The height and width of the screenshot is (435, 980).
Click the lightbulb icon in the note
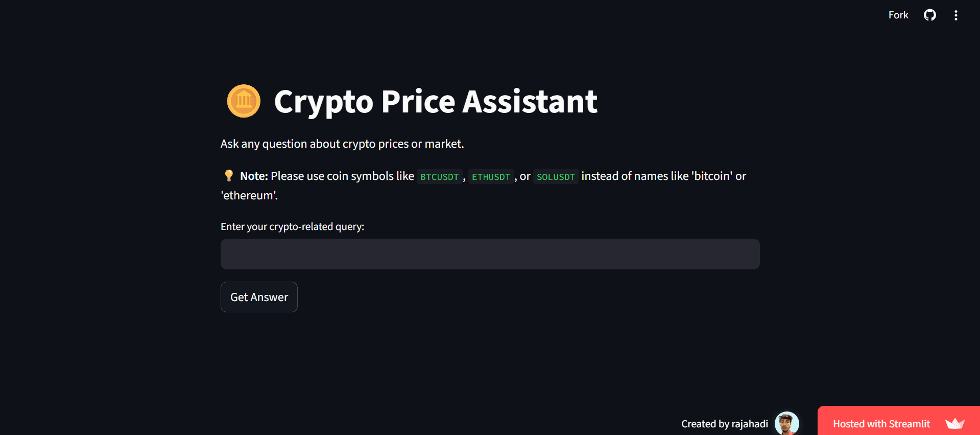pyautogui.click(x=228, y=175)
